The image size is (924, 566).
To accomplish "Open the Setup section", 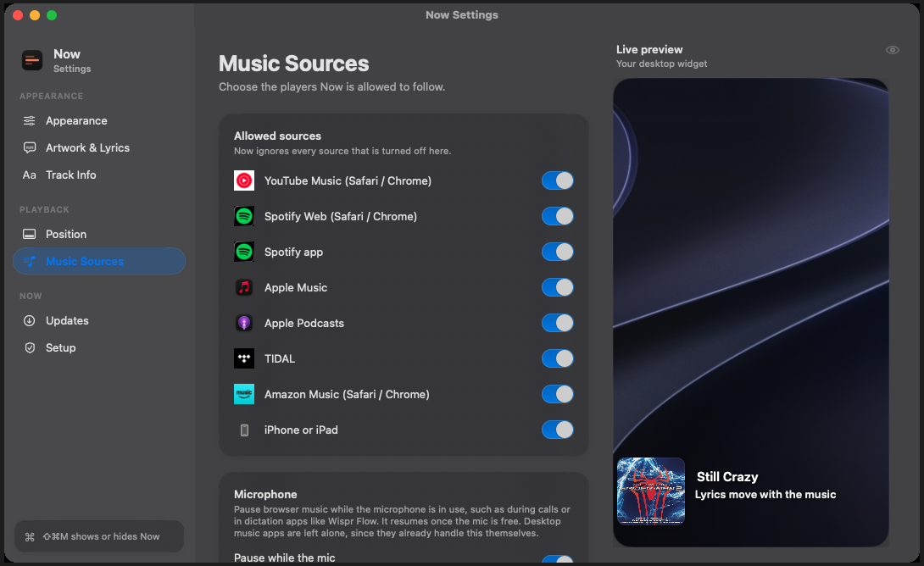I will click(99, 348).
